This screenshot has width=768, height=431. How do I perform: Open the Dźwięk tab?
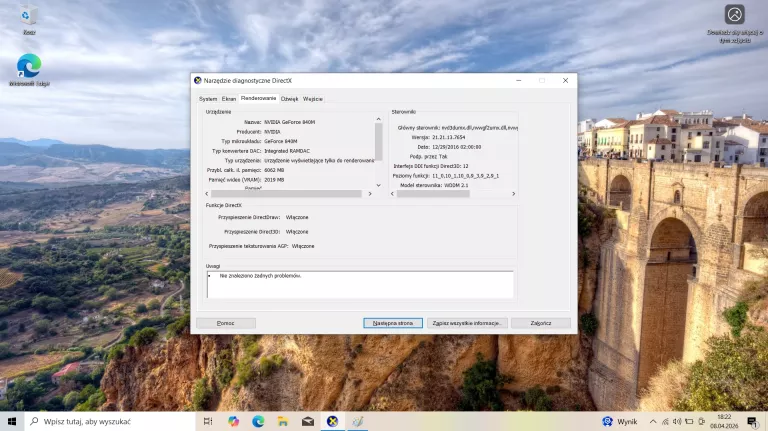tap(289, 99)
